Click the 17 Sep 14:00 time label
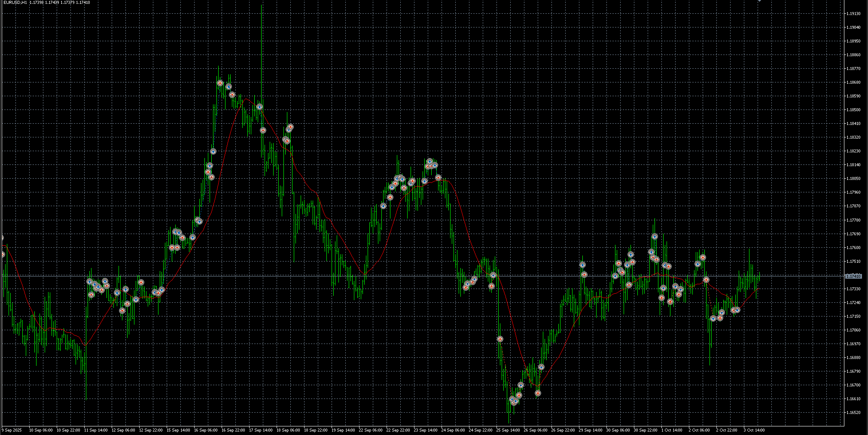This screenshot has width=868, height=435. click(x=261, y=430)
